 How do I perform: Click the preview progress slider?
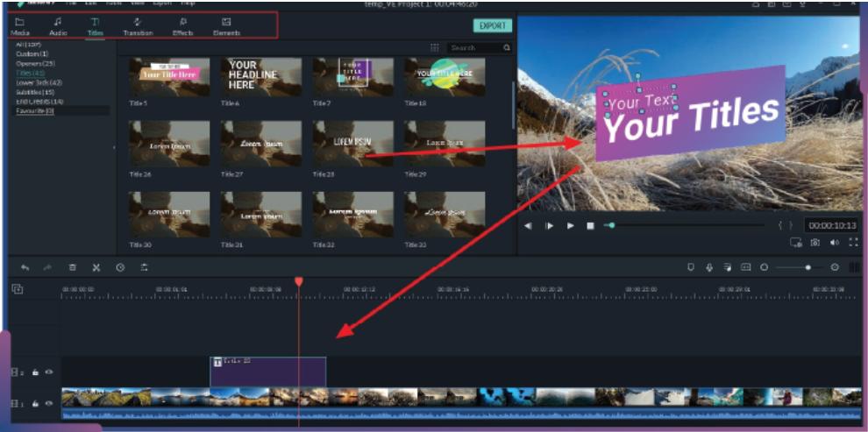coord(684,226)
